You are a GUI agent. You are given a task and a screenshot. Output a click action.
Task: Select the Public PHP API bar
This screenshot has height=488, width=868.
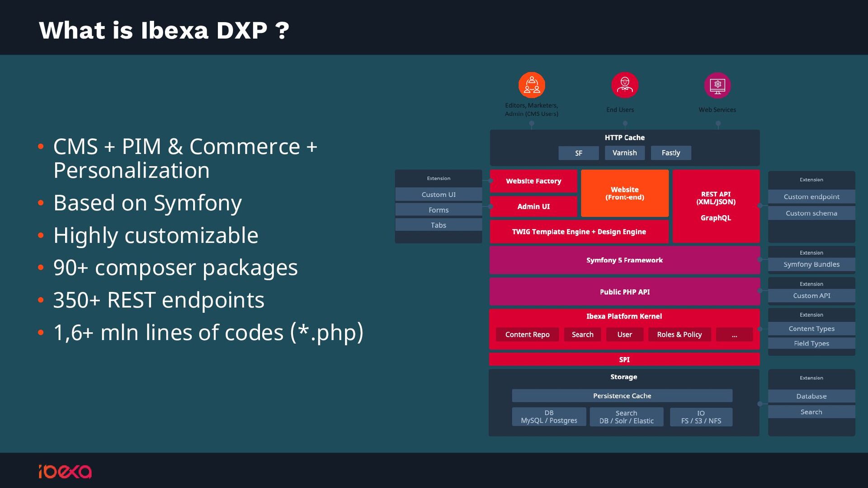(x=625, y=292)
